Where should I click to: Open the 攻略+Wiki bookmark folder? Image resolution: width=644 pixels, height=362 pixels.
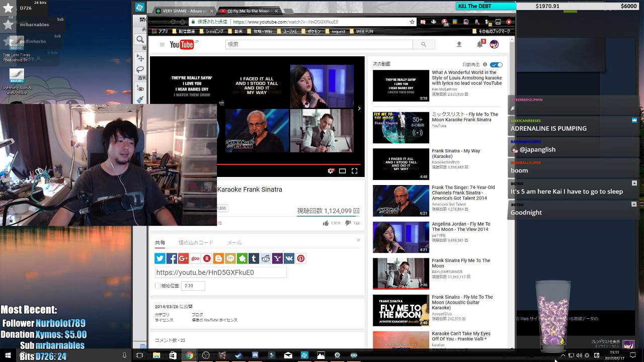click(259, 31)
